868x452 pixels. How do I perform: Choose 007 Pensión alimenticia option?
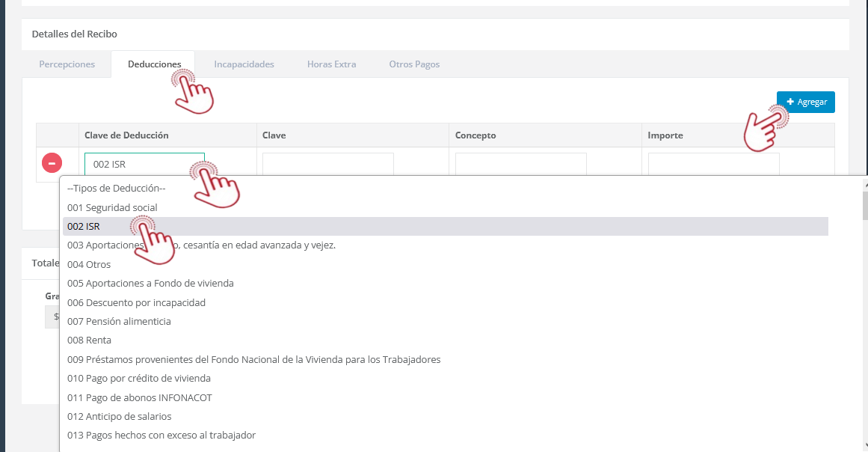coord(119,322)
